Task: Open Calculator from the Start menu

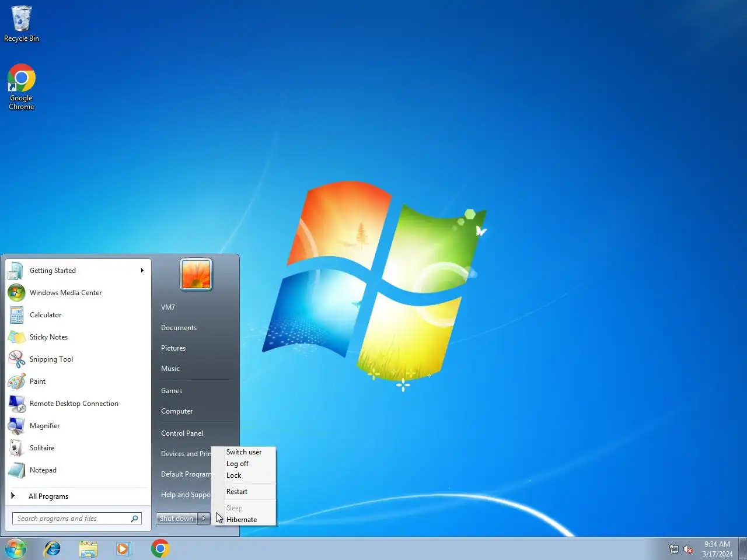Action: 78,315
